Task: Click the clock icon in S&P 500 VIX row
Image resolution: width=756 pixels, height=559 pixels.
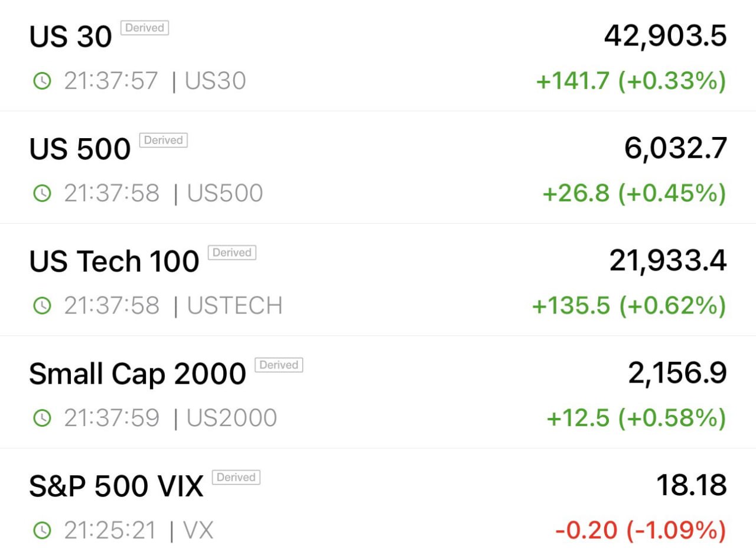Action: pos(42,530)
